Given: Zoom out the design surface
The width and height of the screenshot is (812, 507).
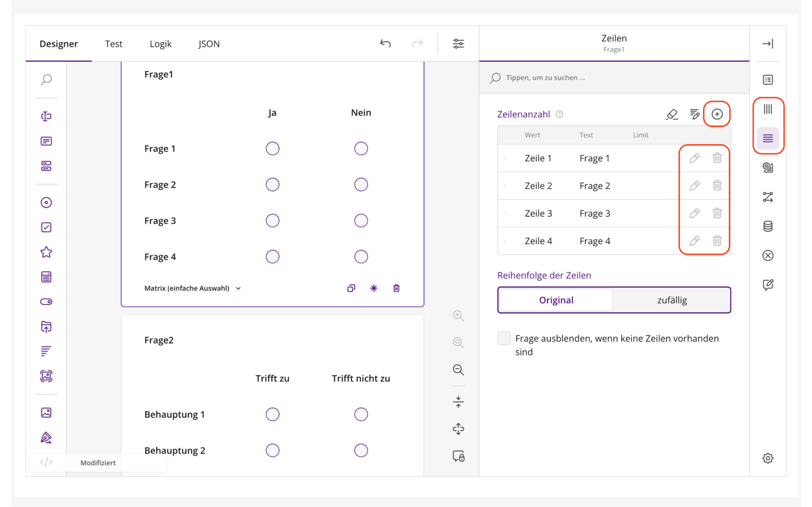Looking at the screenshot, I should tap(458, 370).
